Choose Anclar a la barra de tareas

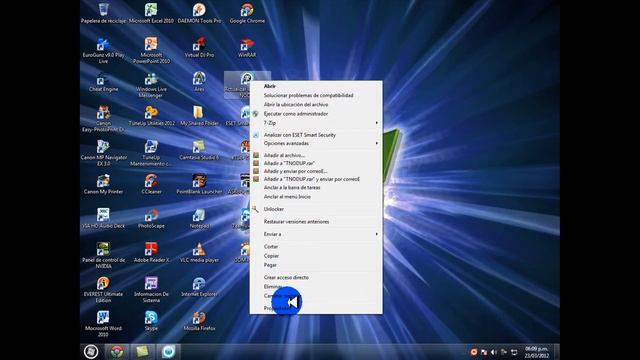pos(316,188)
